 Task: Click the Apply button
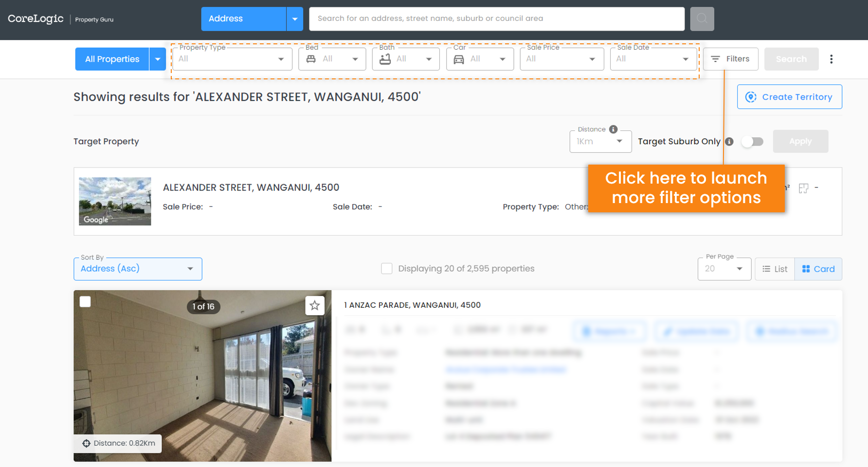(x=800, y=141)
